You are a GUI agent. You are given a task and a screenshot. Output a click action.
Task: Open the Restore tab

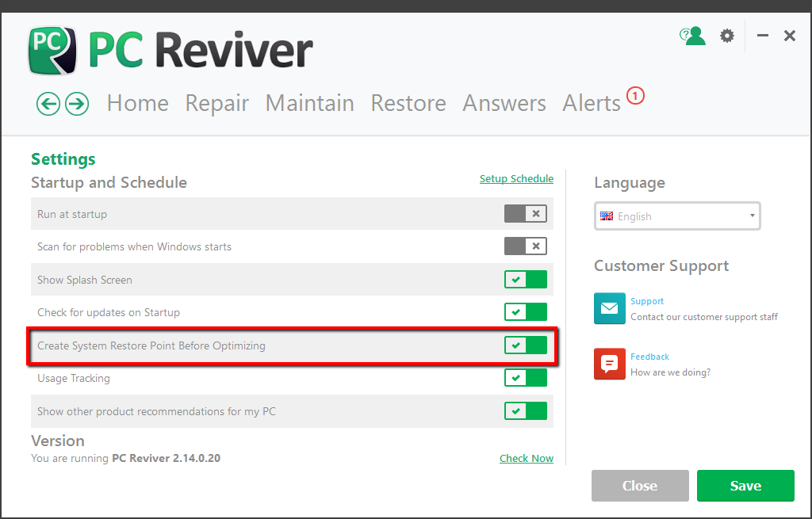pyautogui.click(x=408, y=103)
